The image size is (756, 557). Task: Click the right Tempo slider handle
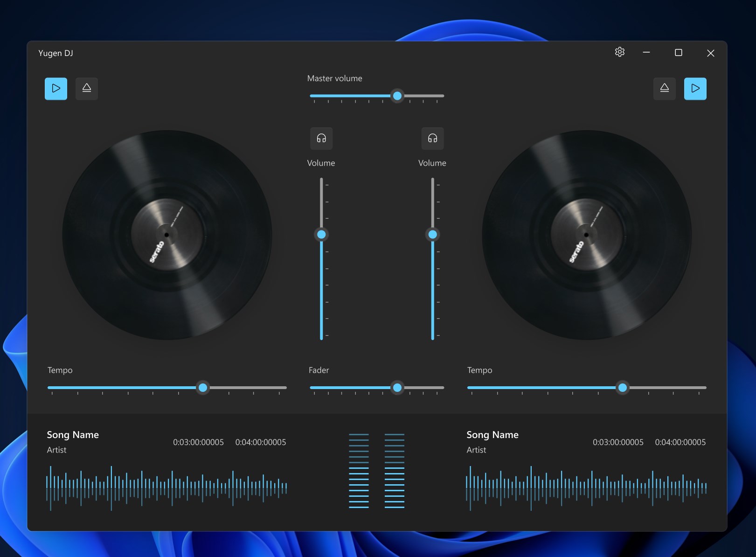pyautogui.click(x=623, y=387)
